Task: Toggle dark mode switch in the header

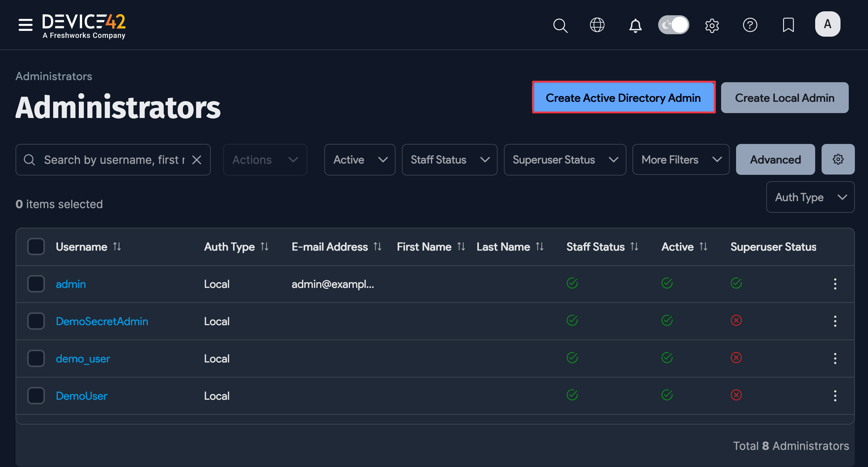Action: point(673,25)
